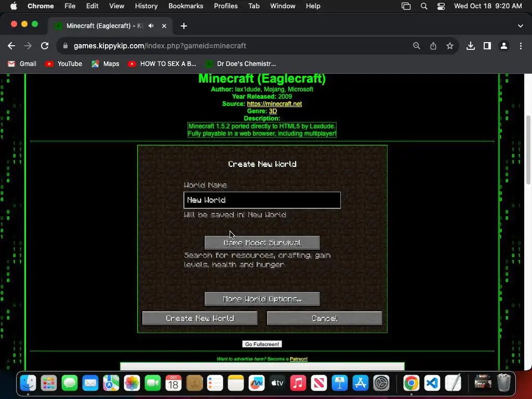The width and height of the screenshot is (532, 399).
Task: Open FaceTime from the Dock
Action: (153, 383)
